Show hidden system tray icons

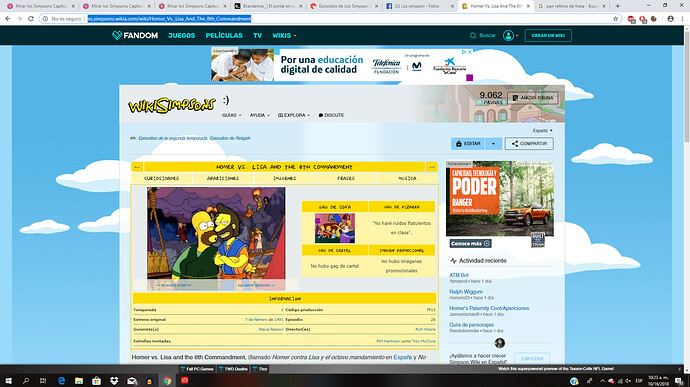602,381
